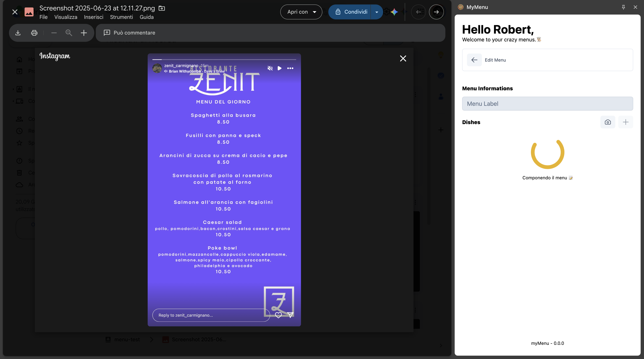Click the Reply to zenit_carmignano field
Image resolution: width=644 pixels, height=359 pixels.
211,315
